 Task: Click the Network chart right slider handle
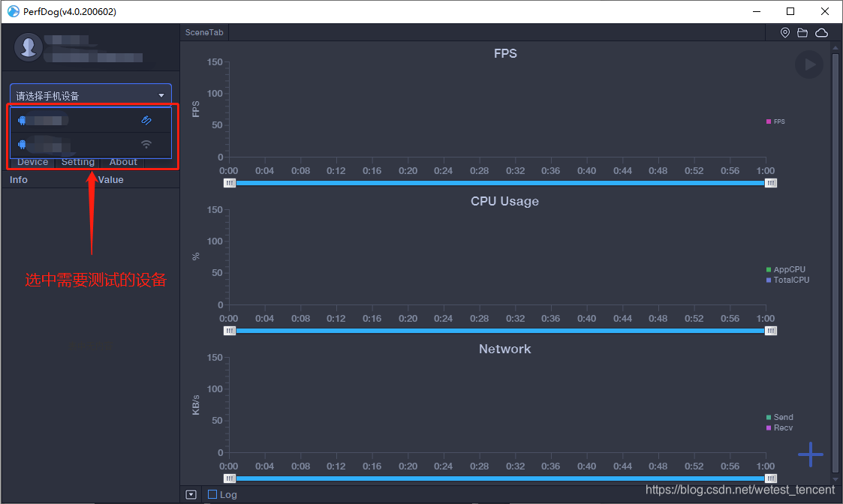pyautogui.click(x=770, y=478)
